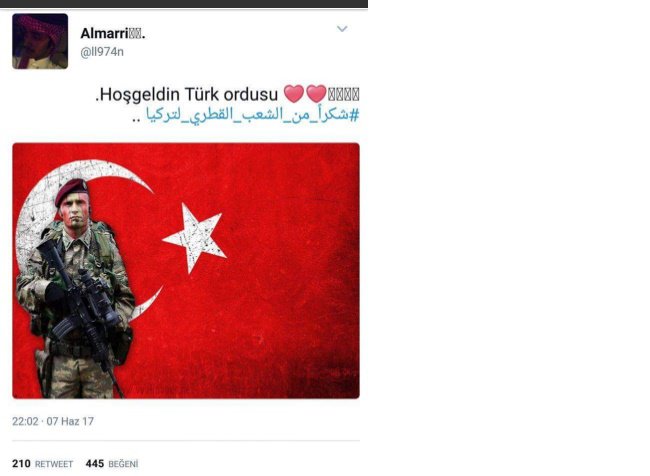Open the tweet options chevron menu

tap(342, 29)
